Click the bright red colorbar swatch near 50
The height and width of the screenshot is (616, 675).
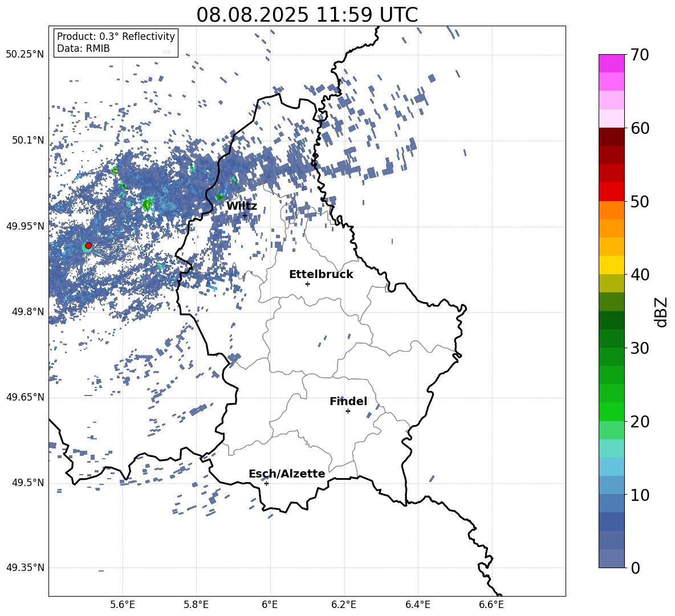pyautogui.click(x=612, y=192)
